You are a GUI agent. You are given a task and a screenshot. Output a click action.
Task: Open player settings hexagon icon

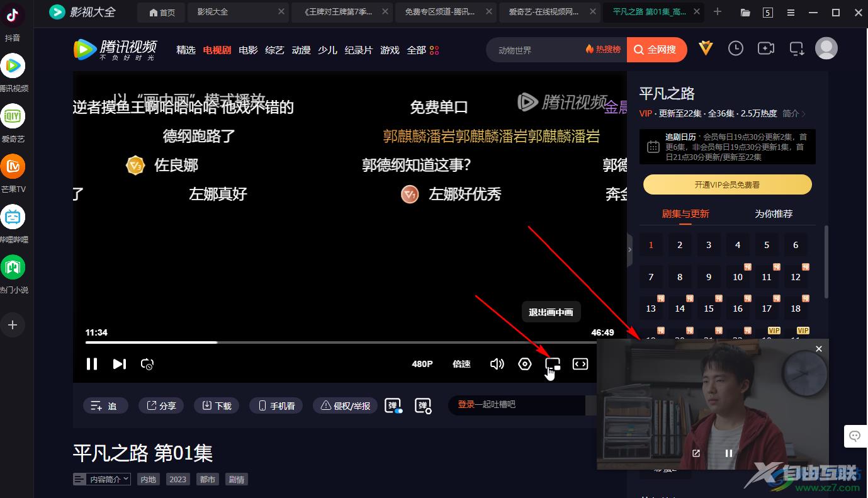tap(525, 364)
